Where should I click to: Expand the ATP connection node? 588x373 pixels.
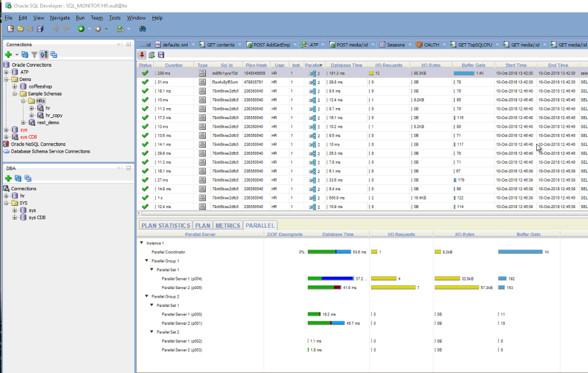click(x=6, y=72)
